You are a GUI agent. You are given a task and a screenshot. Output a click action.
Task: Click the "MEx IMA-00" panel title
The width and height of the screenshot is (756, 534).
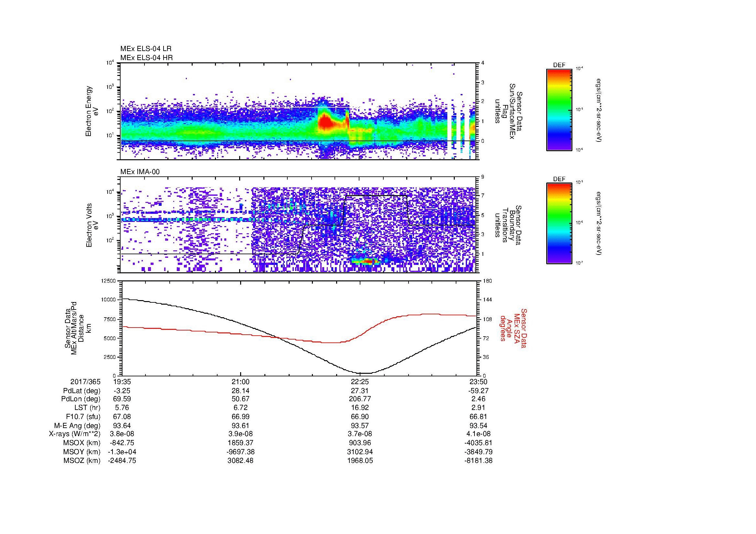click(140, 172)
